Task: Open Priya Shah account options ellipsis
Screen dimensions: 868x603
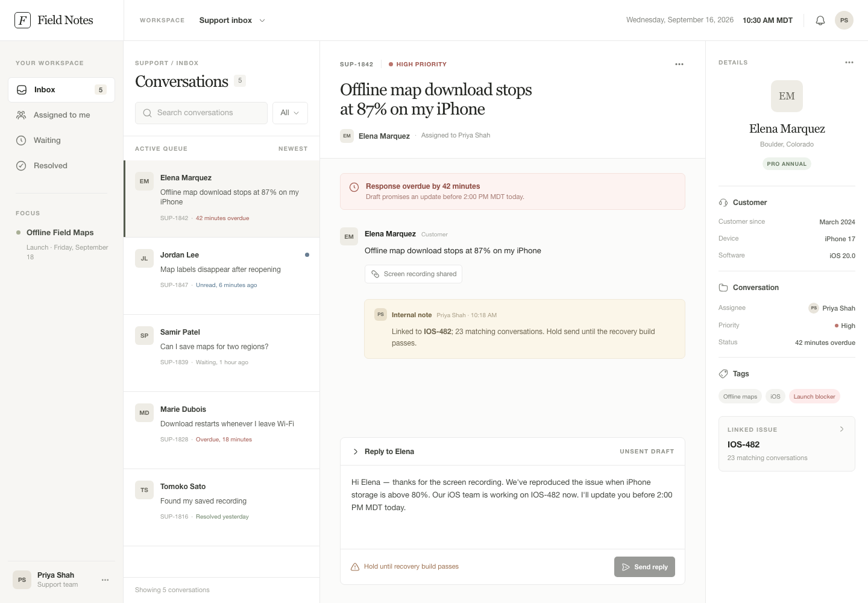Action: click(105, 579)
